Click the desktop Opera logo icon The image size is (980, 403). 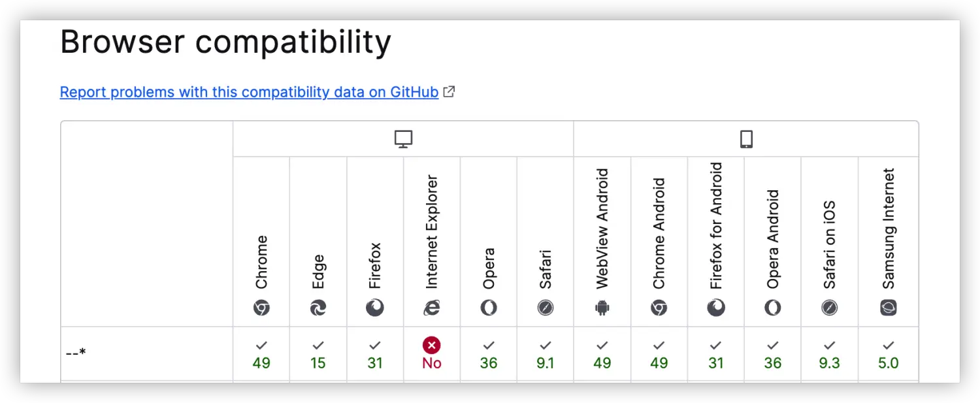(x=489, y=308)
